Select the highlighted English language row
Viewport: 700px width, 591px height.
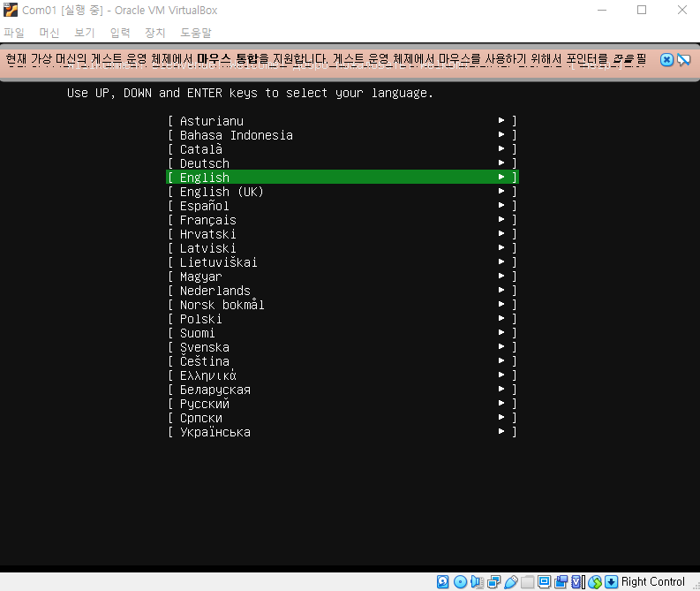(x=342, y=178)
